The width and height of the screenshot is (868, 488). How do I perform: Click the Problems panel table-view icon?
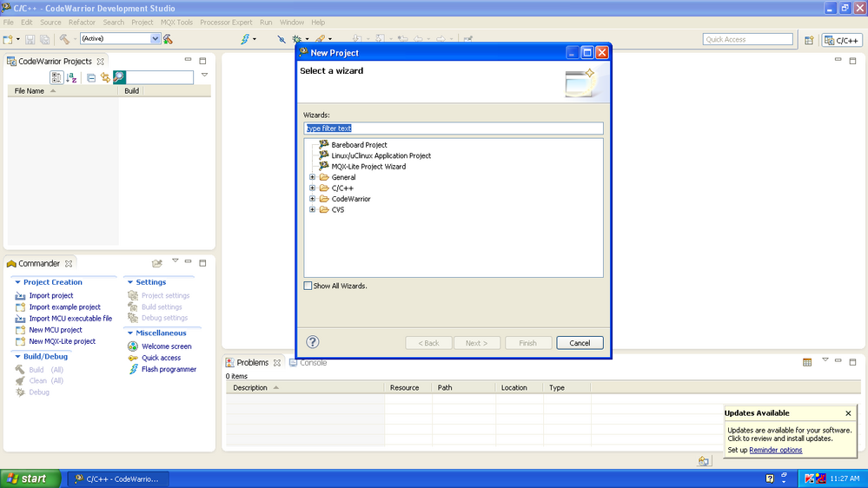click(807, 362)
